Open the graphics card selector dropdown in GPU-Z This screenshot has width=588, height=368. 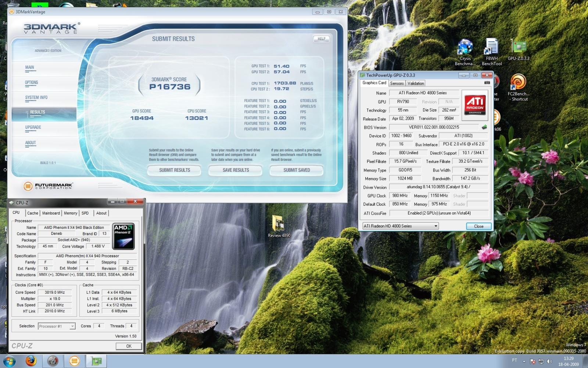(401, 226)
